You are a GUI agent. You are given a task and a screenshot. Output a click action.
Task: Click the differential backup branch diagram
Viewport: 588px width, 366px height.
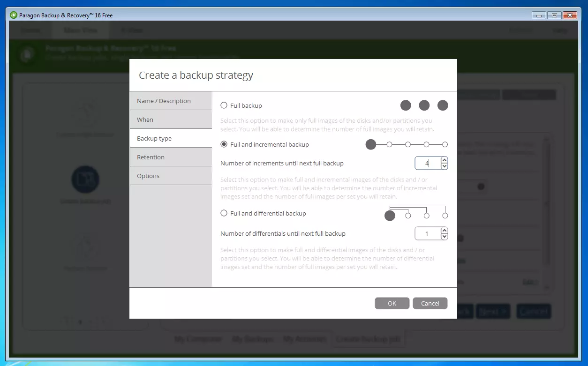click(x=416, y=213)
